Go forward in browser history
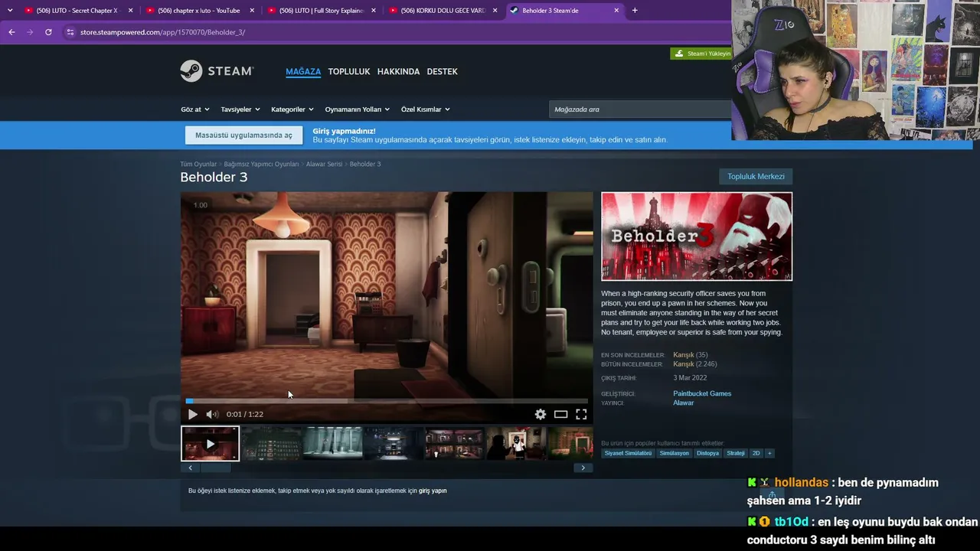This screenshot has width=980, height=551. 30,32
